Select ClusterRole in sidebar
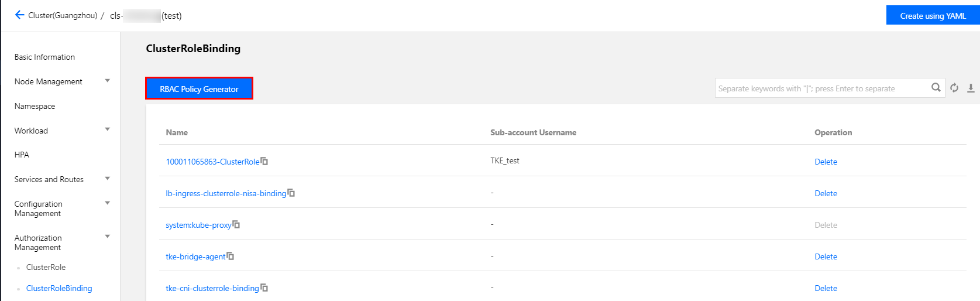Viewport: 980px width, 301px height. [46, 267]
